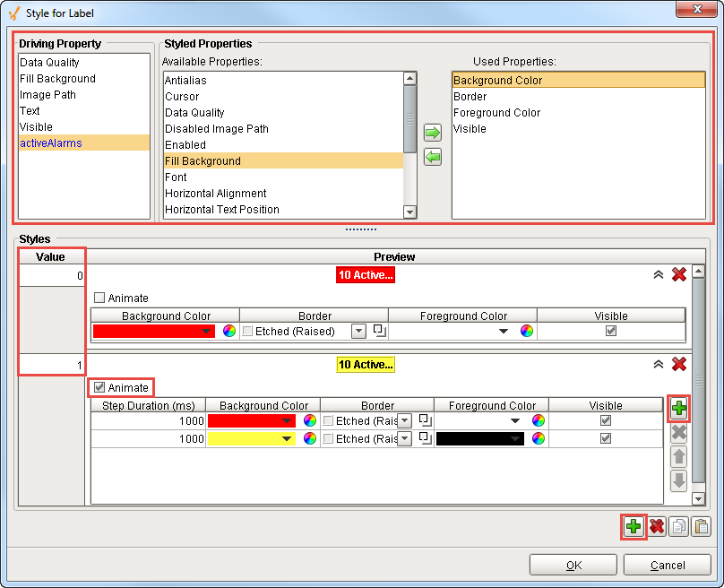Image resolution: width=724 pixels, height=588 pixels.
Task: Add a new style value with bottom plus button
Action: (x=633, y=527)
